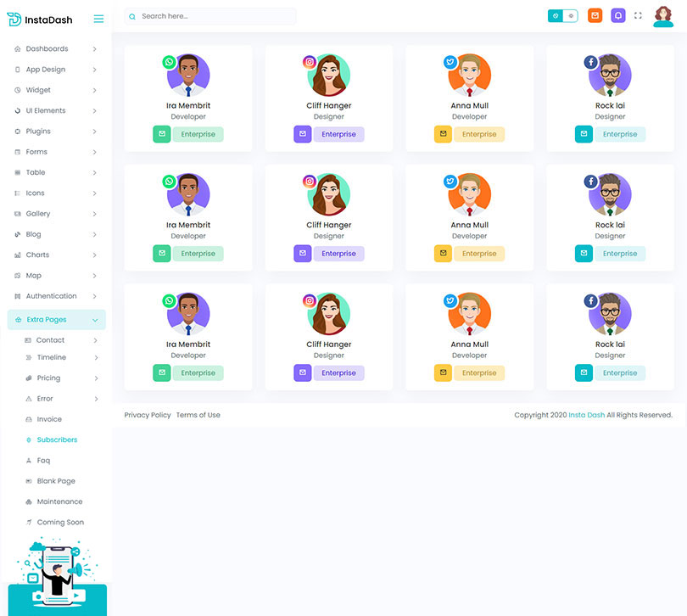Click Enterprise button on first Anna Mull card

pos(479,134)
